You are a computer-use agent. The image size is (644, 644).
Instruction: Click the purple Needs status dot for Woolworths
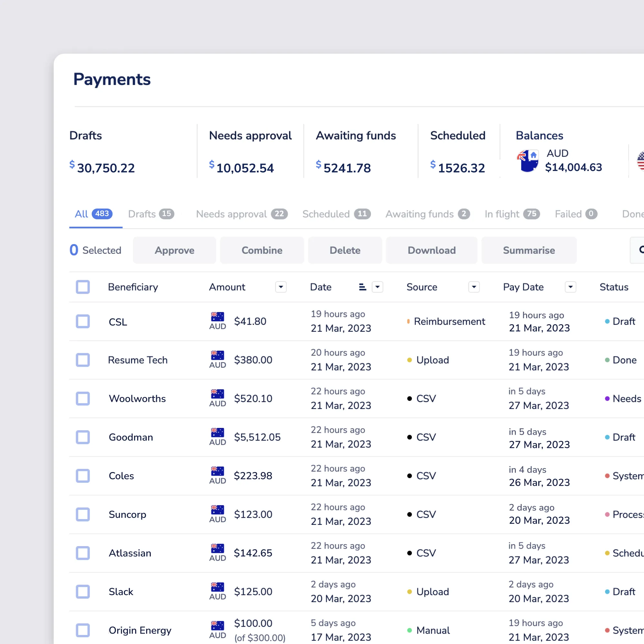point(607,399)
